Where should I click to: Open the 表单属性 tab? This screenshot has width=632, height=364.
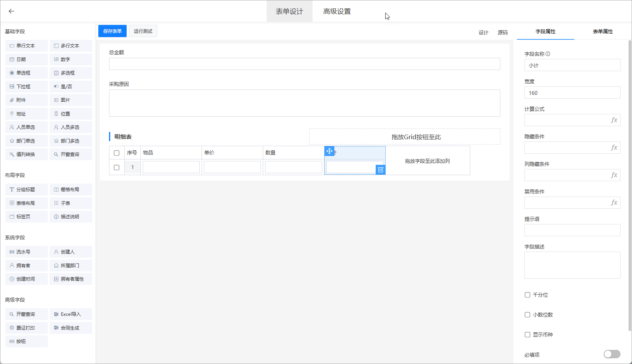tap(603, 31)
